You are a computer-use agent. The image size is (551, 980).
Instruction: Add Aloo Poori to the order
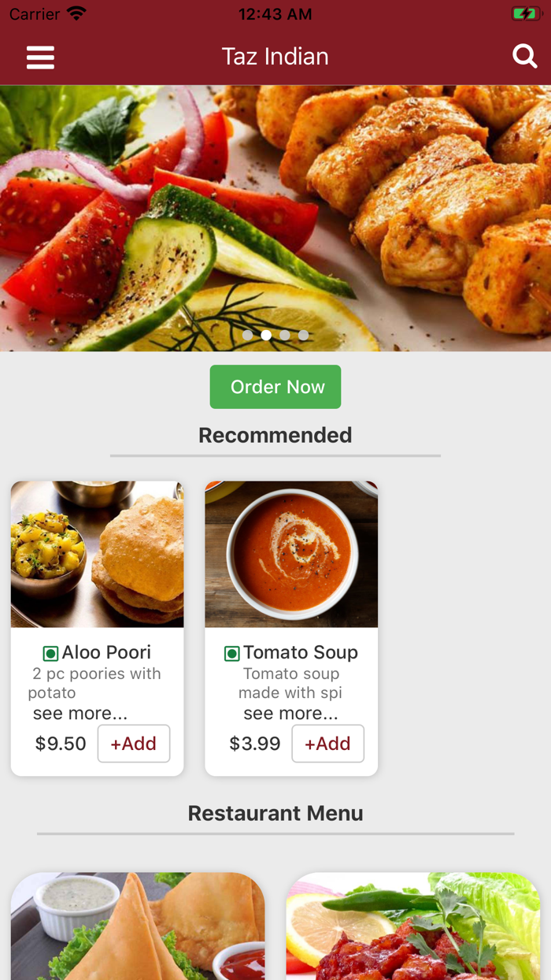tap(133, 744)
